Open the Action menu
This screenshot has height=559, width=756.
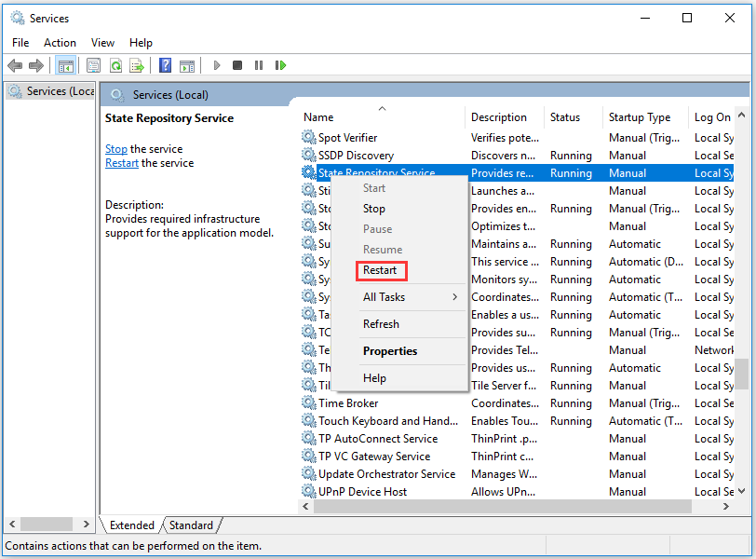point(60,43)
